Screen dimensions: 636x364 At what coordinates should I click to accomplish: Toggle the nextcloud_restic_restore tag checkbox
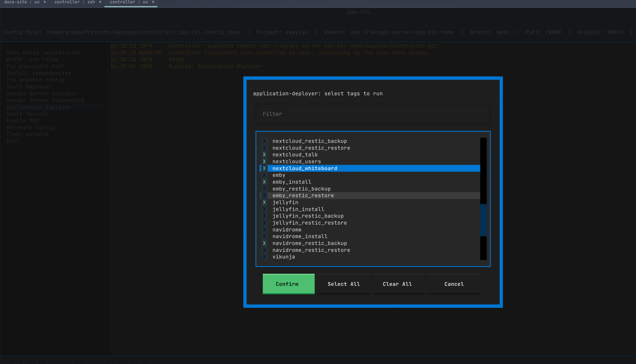(370, 148)
